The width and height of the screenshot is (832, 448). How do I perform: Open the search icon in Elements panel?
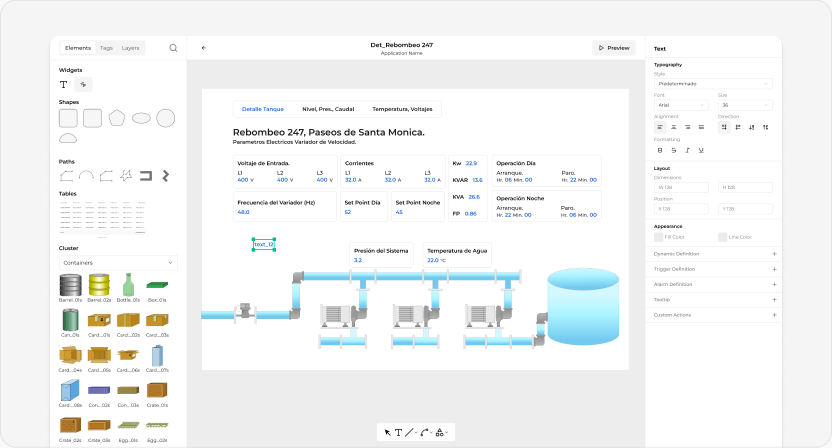coord(173,48)
